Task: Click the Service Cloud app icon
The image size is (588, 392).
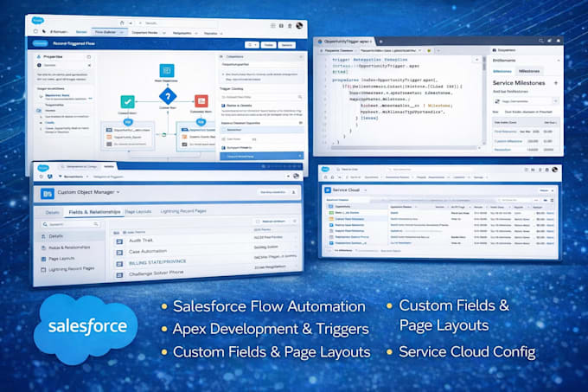Action: click(x=328, y=190)
